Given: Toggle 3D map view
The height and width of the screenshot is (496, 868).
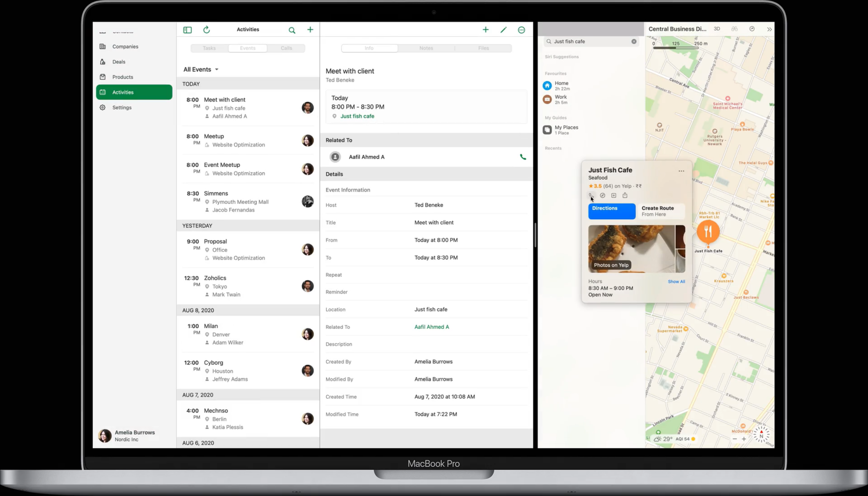Looking at the screenshot, I should [x=717, y=29].
